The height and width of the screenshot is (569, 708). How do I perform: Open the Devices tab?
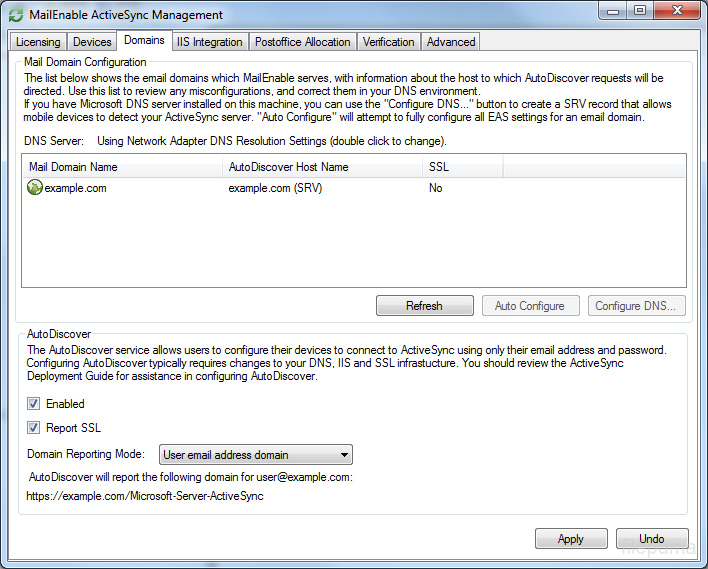pos(92,42)
